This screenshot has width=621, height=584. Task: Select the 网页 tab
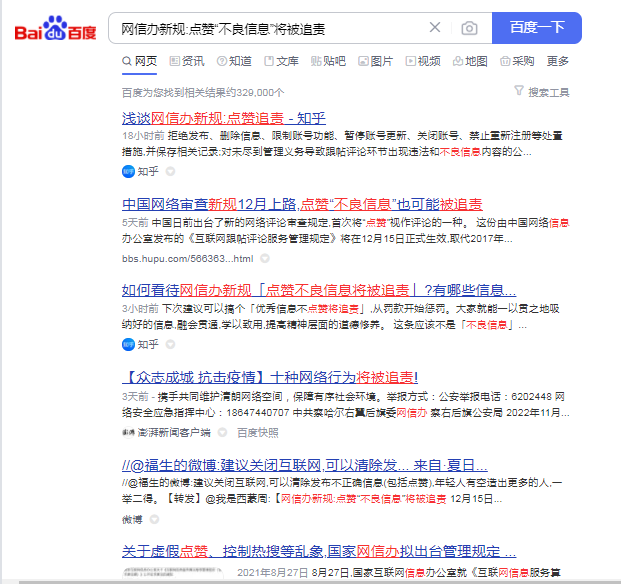(x=139, y=61)
